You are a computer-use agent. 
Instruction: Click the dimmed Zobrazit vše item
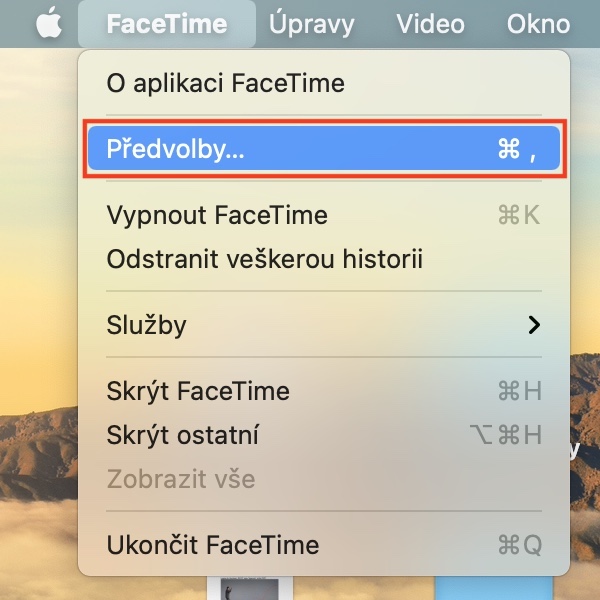(x=180, y=479)
